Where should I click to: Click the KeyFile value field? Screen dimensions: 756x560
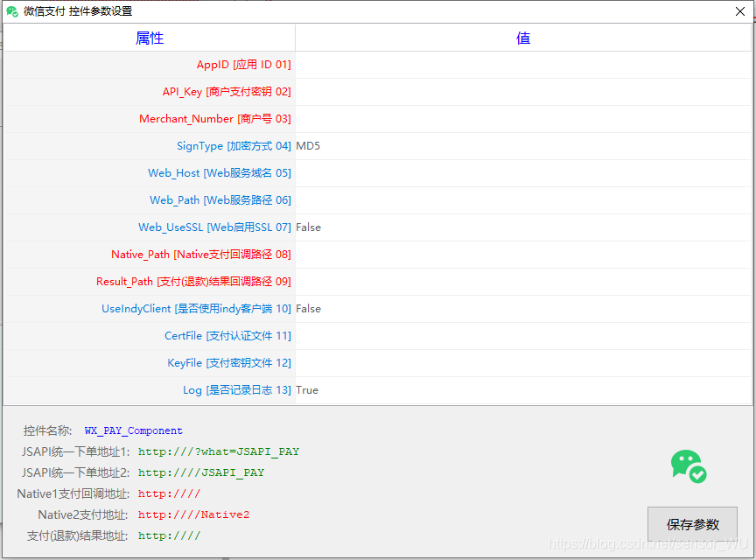coord(523,363)
